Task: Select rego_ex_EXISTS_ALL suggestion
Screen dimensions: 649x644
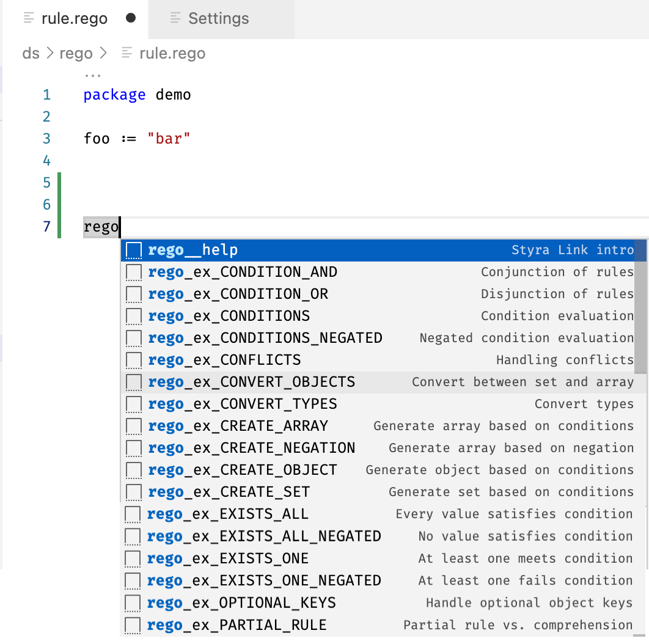Action: pyautogui.click(x=383, y=514)
